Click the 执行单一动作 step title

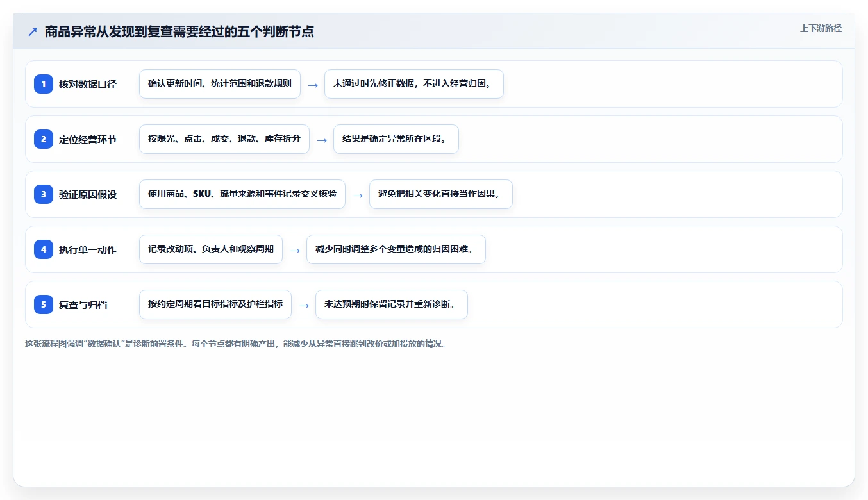click(x=88, y=249)
